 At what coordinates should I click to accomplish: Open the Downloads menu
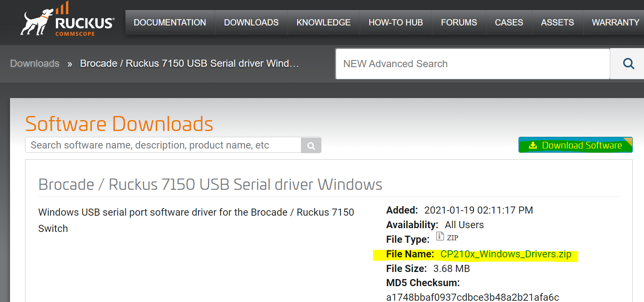pyautogui.click(x=251, y=23)
